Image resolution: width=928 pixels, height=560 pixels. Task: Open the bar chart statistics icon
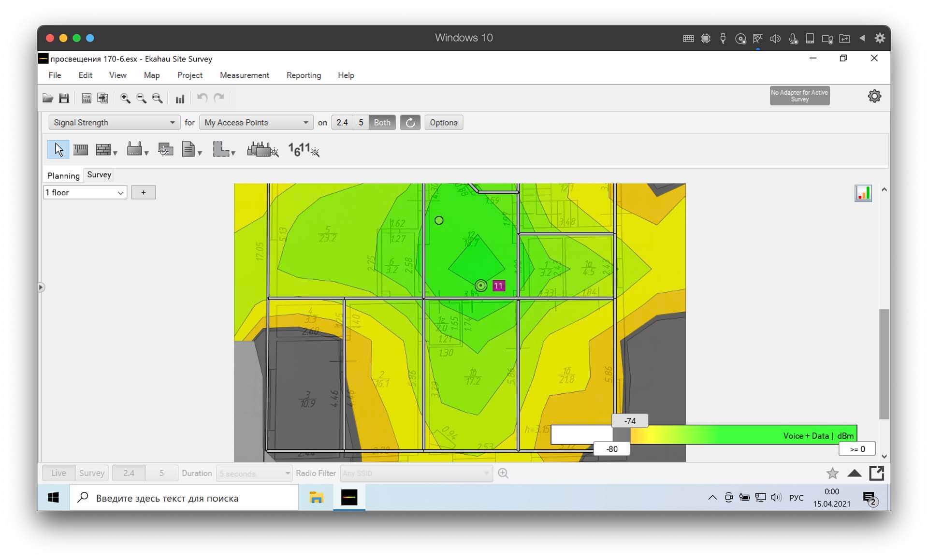click(x=180, y=99)
